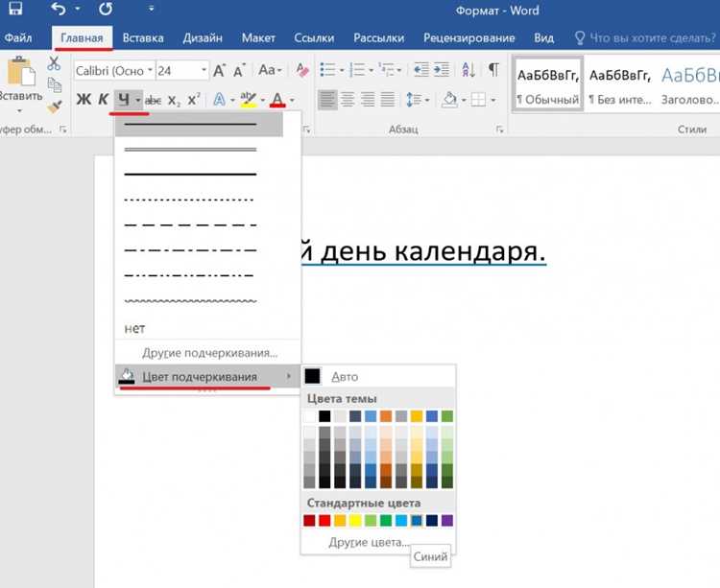Open the Файл tab
This screenshot has height=588, width=720.
click(x=17, y=37)
